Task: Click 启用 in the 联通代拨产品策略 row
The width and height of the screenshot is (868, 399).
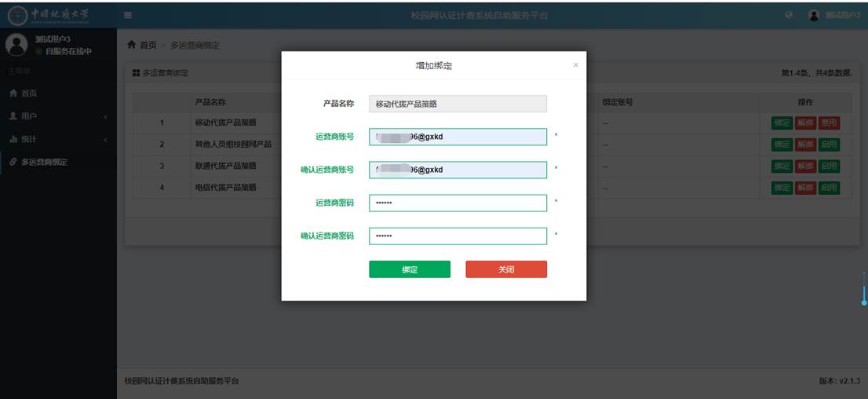Action: [x=829, y=166]
